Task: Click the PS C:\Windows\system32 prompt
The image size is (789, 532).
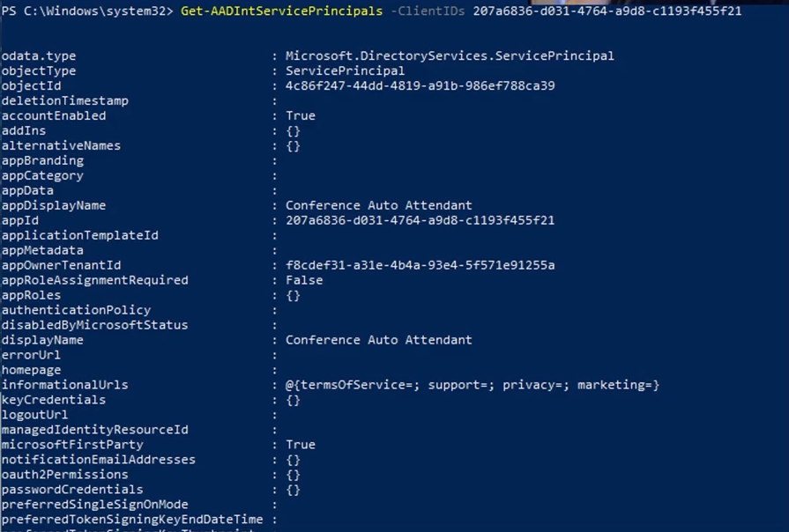Action: point(86,11)
